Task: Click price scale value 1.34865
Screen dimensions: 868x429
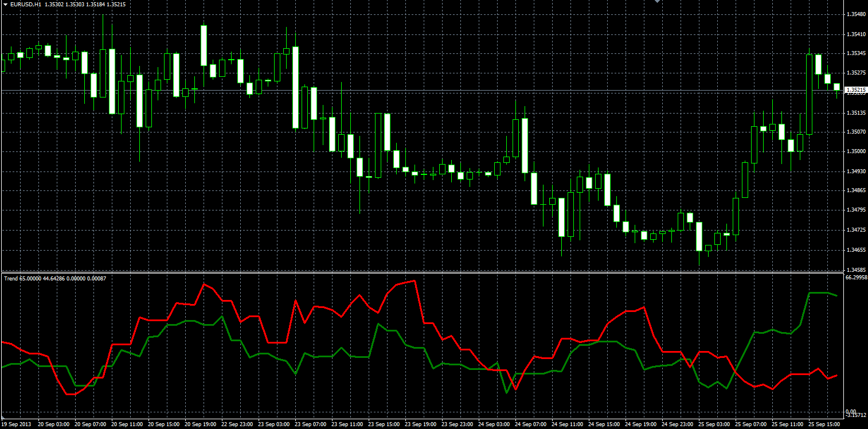Action: (856, 190)
